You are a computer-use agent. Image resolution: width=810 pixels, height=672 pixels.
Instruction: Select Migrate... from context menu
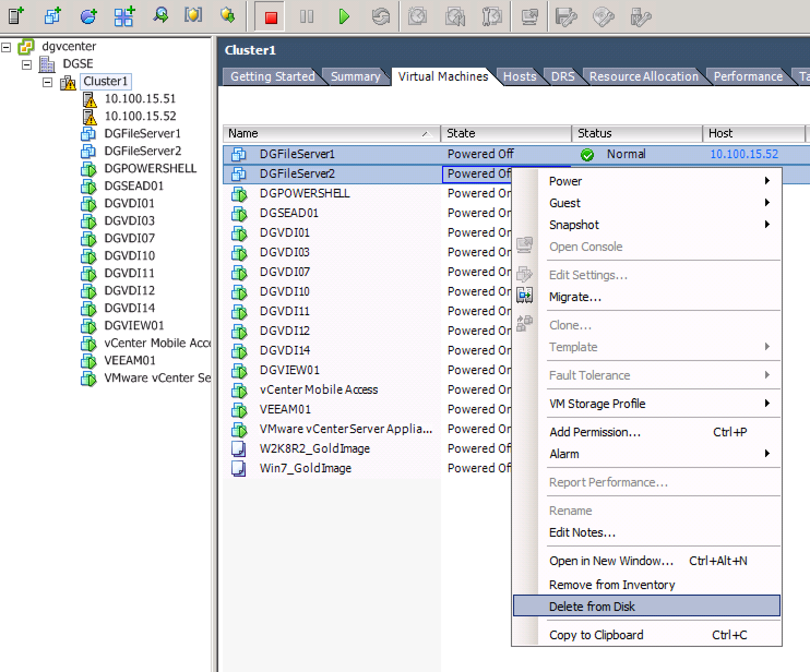(x=647, y=297)
